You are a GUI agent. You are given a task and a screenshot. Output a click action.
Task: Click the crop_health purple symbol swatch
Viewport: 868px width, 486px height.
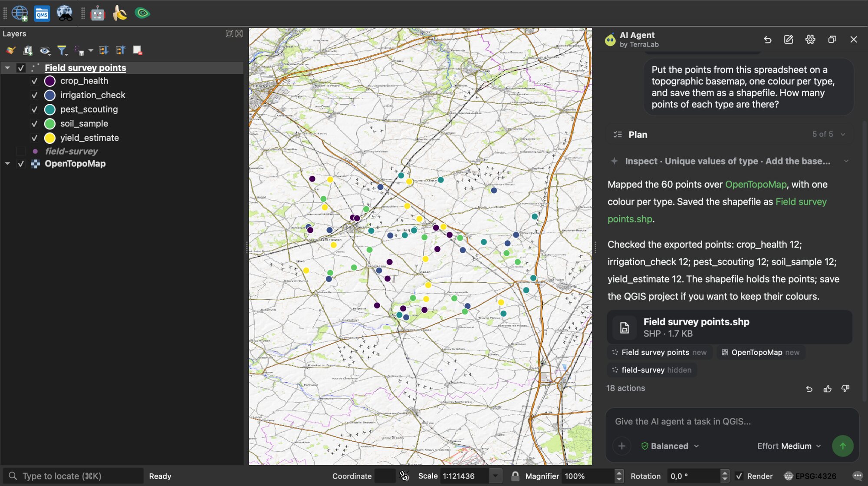tap(50, 81)
